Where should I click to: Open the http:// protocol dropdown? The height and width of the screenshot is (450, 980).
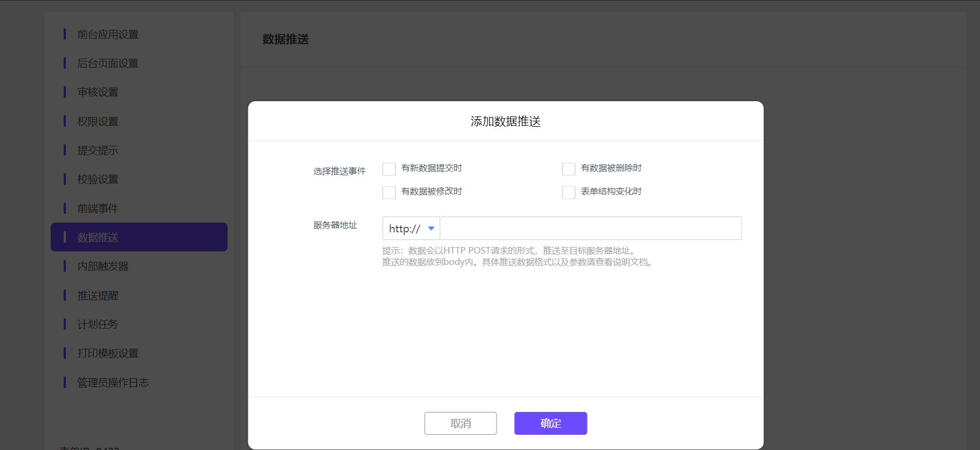pos(411,229)
